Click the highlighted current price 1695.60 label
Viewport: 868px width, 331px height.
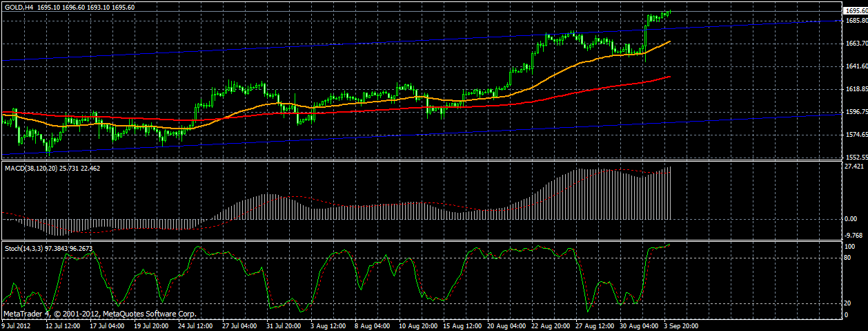pyautogui.click(x=856, y=11)
